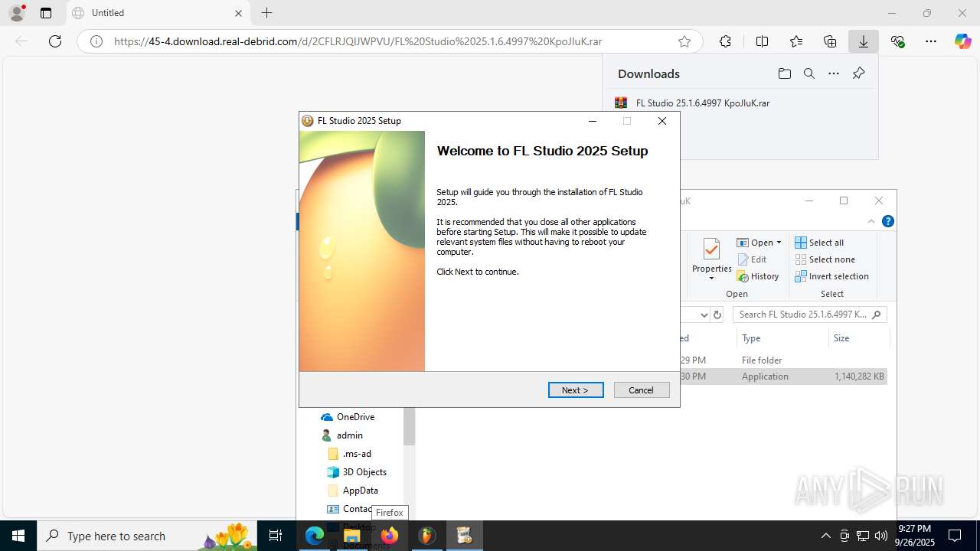The width and height of the screenshot is (980, 551).
Task: Open a new Edge tab
Action: click(x=266, y=13)
